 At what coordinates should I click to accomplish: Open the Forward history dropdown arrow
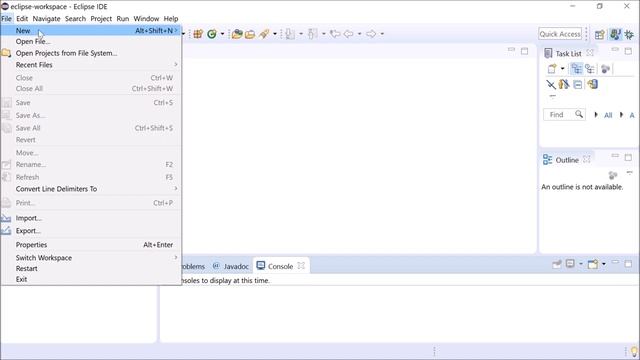[382, 34]
